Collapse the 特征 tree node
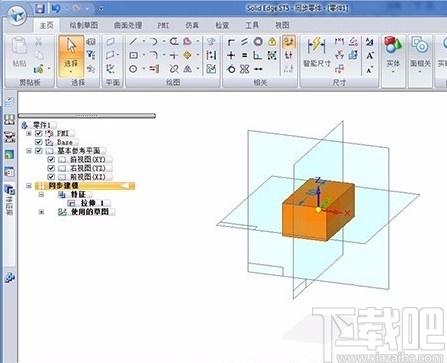Image resolution: width=447 pixels, height=363 pixels. point(41,194)
